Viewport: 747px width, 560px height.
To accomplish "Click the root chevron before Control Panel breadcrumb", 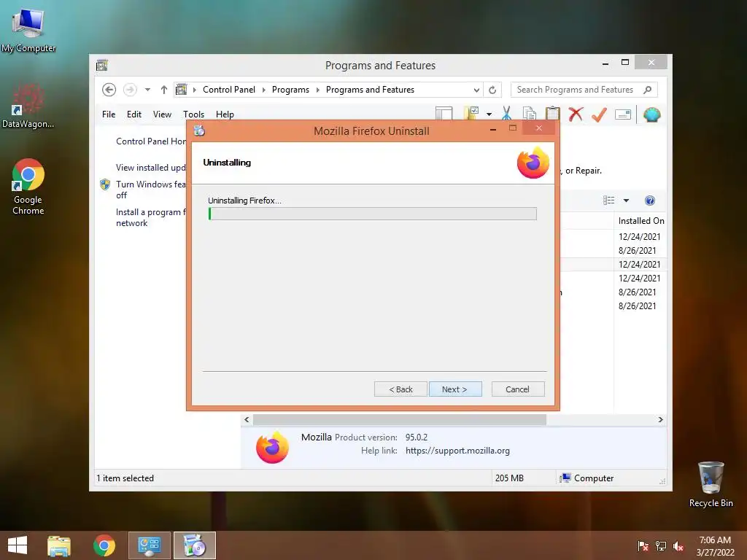I will pos(194,90).
